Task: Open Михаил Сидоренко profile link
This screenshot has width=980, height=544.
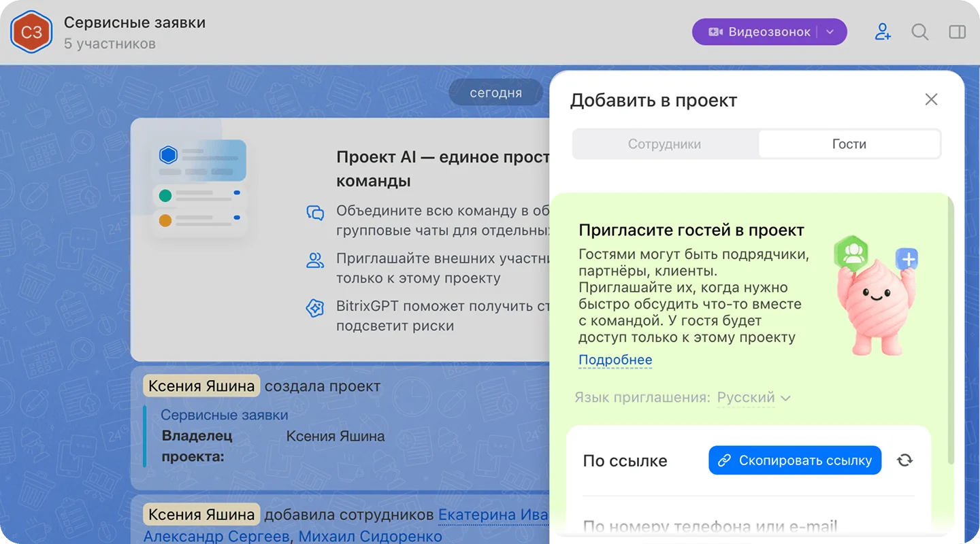Action: click(x=370, y=537)
